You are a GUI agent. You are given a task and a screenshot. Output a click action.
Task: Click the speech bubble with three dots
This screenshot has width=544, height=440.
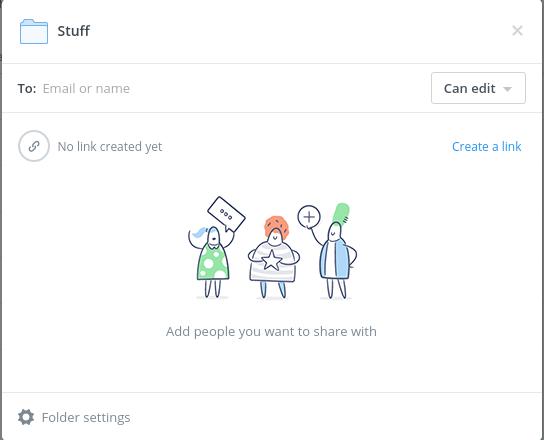coord(226,214)
